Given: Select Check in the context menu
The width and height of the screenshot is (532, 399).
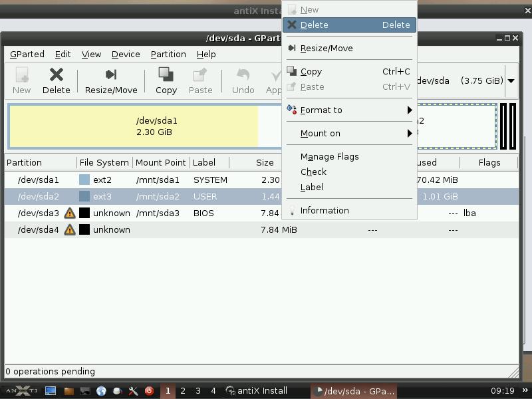Looking at the screenshot, I should pyautogui.click(x=349, y=172).
